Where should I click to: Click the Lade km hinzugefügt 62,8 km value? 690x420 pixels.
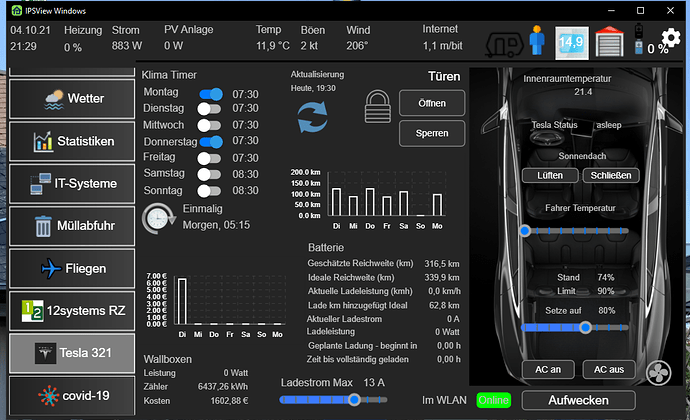tap(444, 306)
